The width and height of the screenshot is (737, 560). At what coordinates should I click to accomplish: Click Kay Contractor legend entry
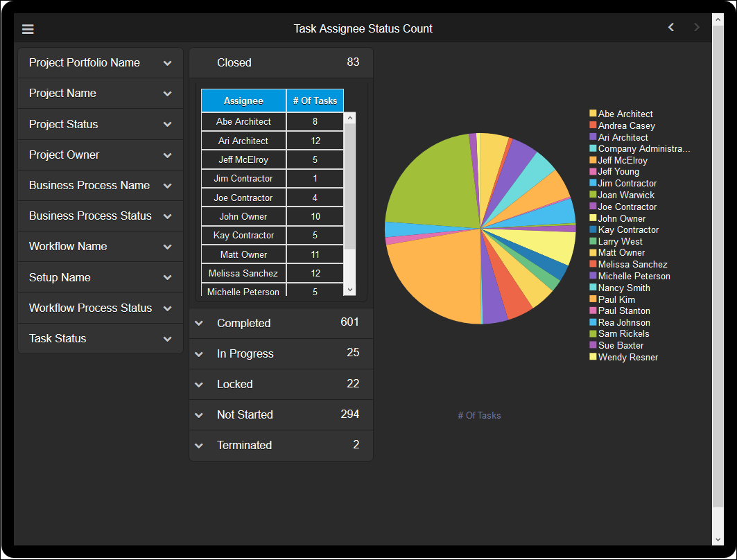click(x=624, y=229)
